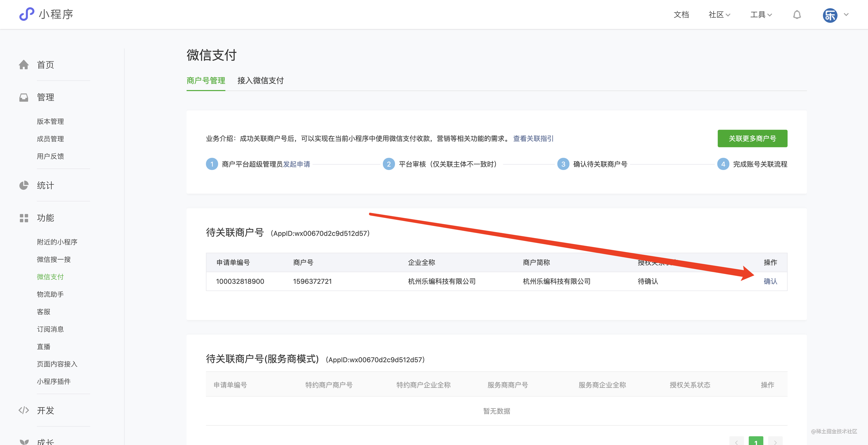Go to 首页 in sidebar
The image size is (868, 445).
pos(45,65)
